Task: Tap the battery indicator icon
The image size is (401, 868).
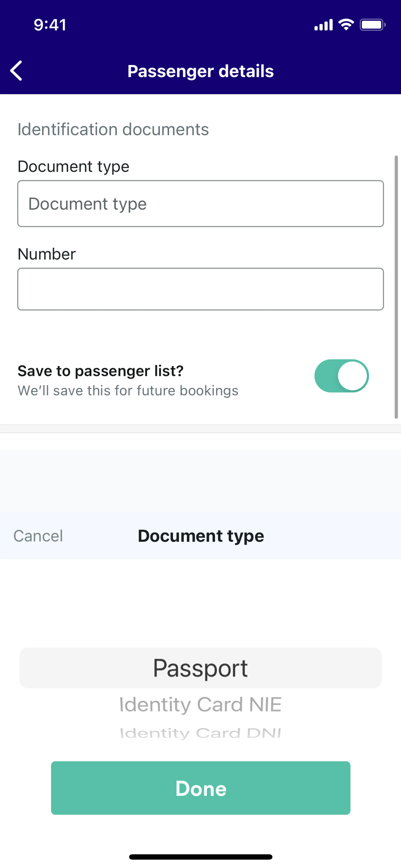Action: tap(372, 25)
